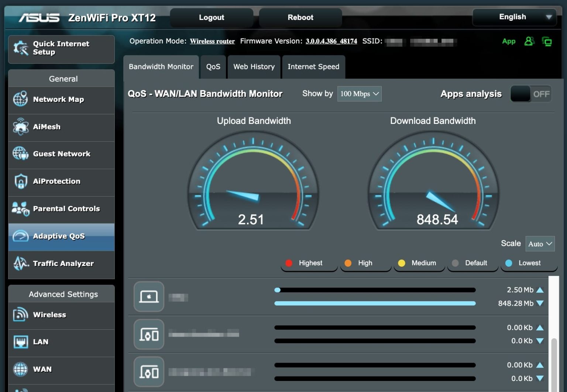Open the Show by 100 Mbps dropdown
Image resolution: width=567 pixels, height=392 pixels.
(x=359, y=94)
